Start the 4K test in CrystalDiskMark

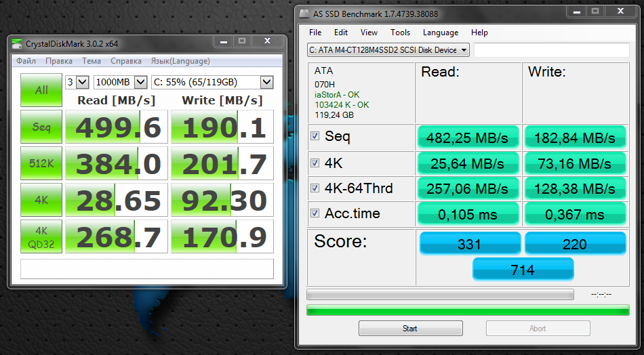coord(41,199)
